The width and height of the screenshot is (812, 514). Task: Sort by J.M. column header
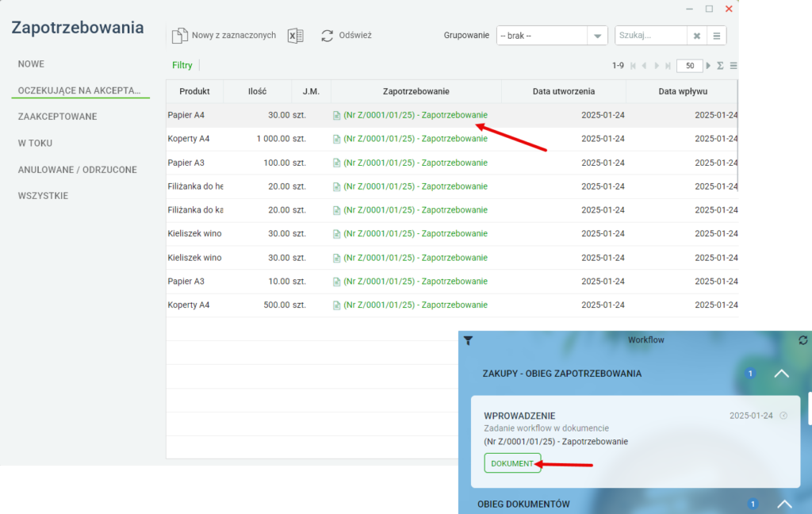tap(311, 91)
